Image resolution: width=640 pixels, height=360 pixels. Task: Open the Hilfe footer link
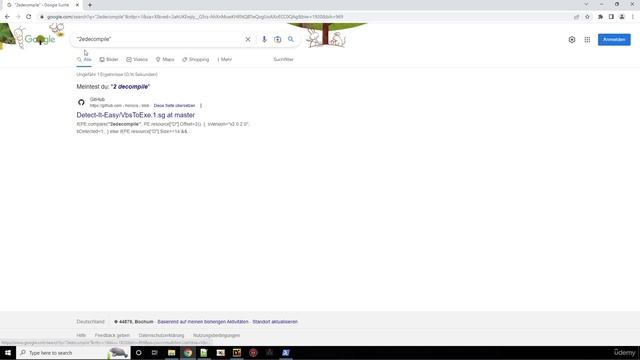pos(81,336)
